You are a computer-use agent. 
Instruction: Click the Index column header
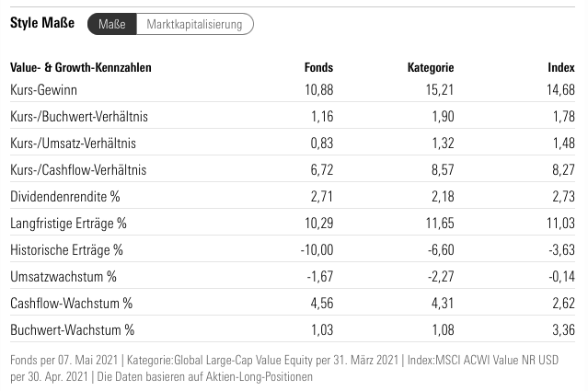pos(561,67)
